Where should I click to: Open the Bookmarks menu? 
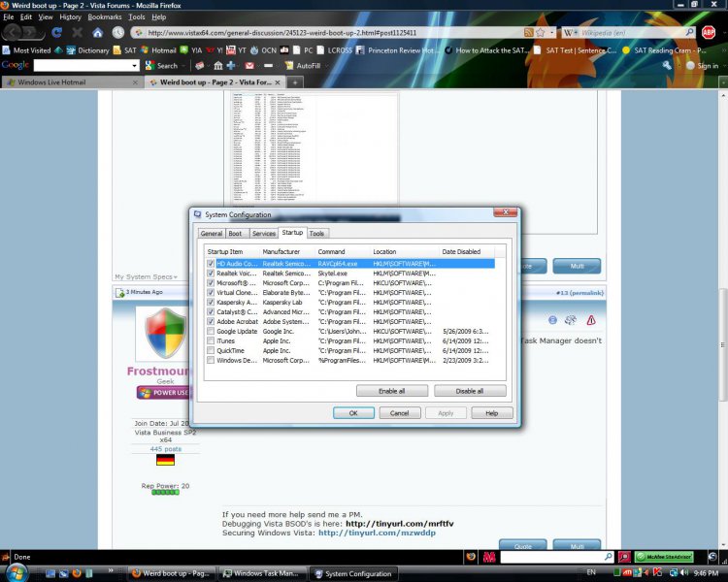[x=105, y=16]
